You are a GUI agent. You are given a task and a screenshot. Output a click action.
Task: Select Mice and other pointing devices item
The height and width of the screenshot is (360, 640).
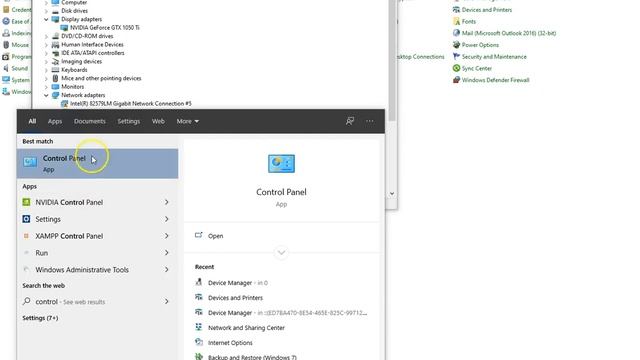101,78
